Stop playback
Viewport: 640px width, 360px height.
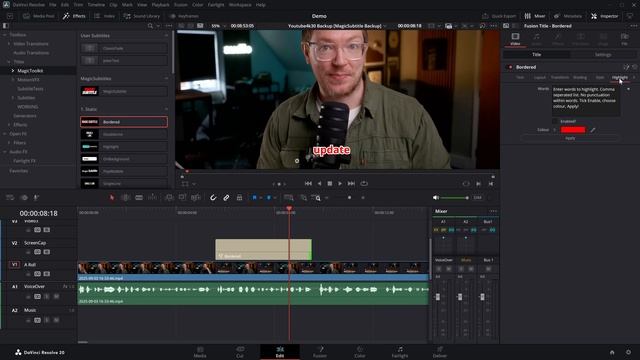click(x=330, y=184)
